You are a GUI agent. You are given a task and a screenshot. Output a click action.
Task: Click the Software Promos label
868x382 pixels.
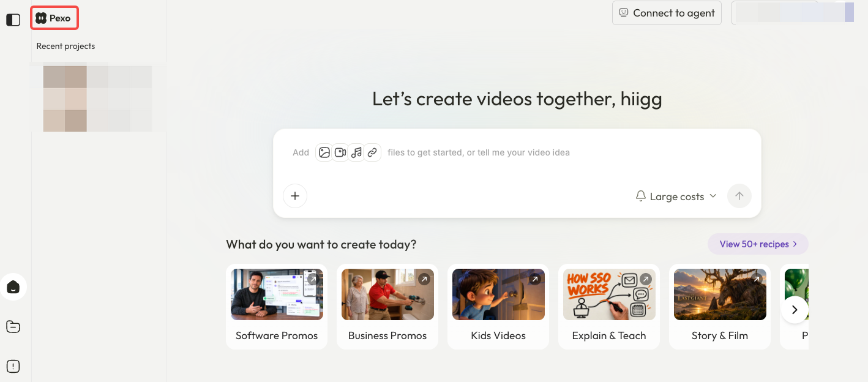[x=277, y=335]
